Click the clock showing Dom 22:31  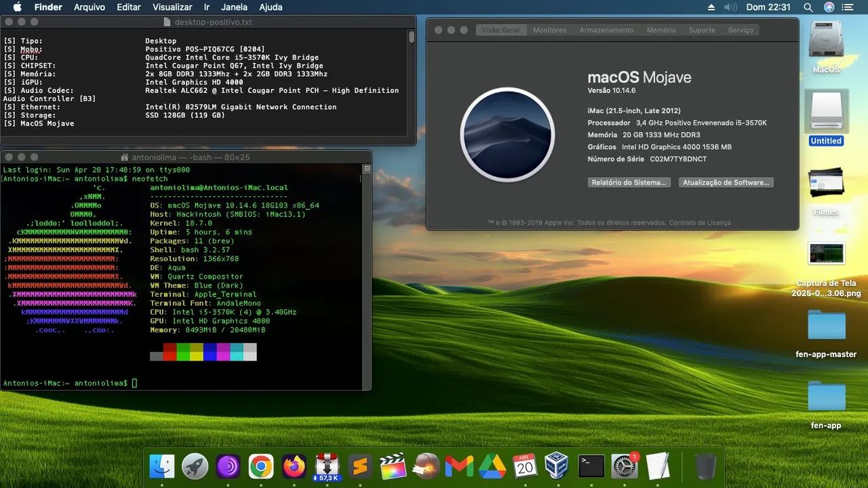click(768, 7)
